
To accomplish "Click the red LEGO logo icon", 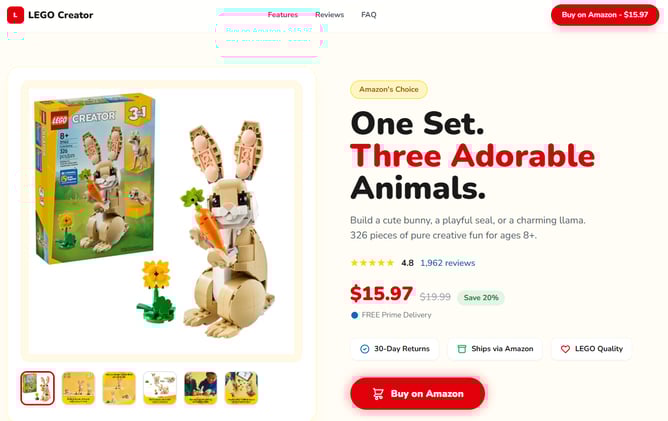I will pos(15,15).
